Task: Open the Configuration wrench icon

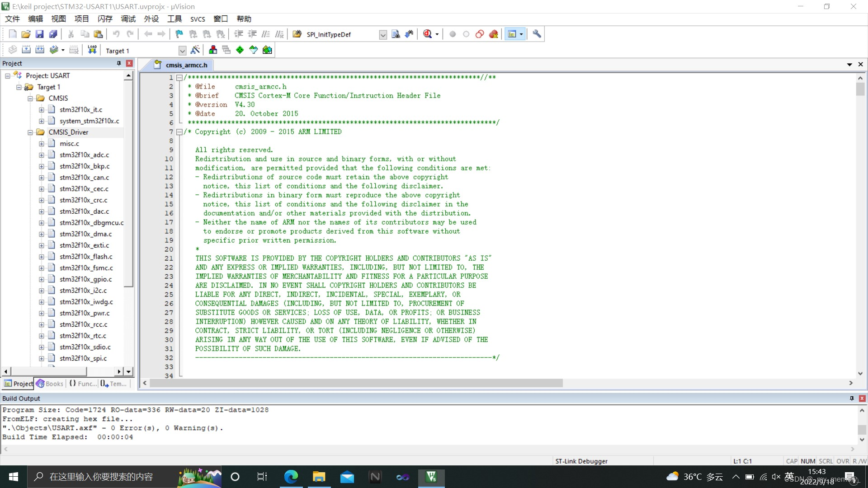Action: [x=537, y=34]
